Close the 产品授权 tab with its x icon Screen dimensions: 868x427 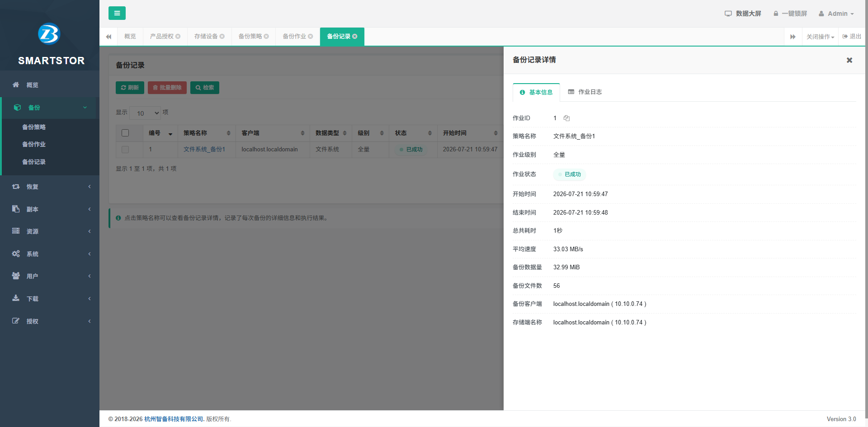(178, 37)
